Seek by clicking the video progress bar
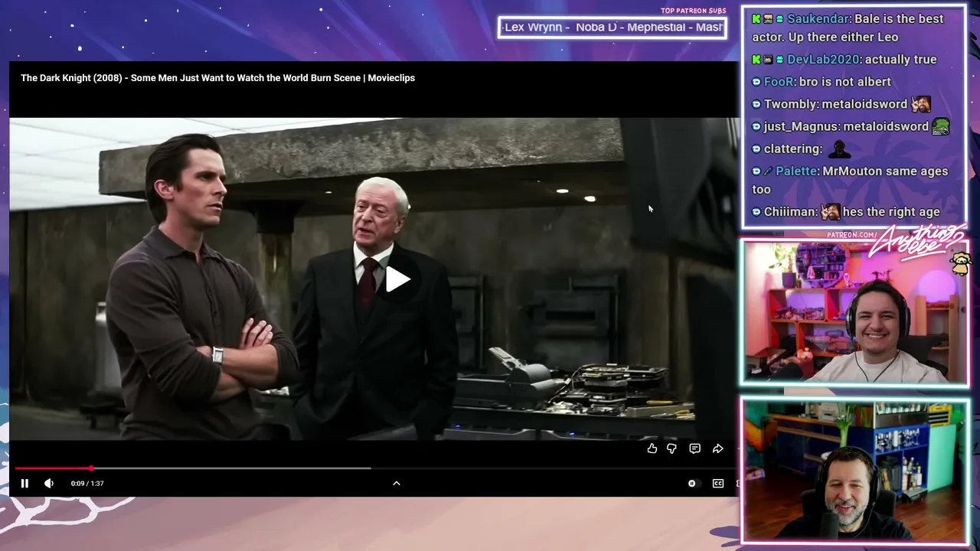The height and width of the screenshot is (551, 980). coord(375,468)
